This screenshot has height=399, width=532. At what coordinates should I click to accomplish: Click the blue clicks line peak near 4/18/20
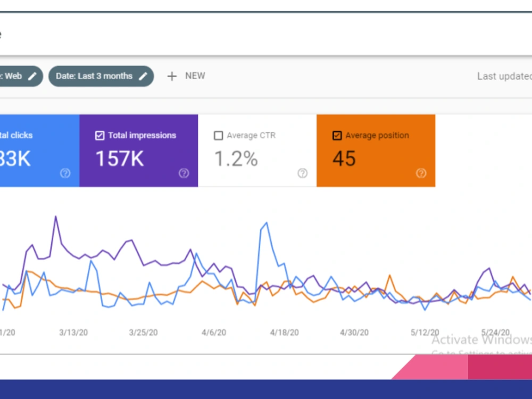(267, 223)
